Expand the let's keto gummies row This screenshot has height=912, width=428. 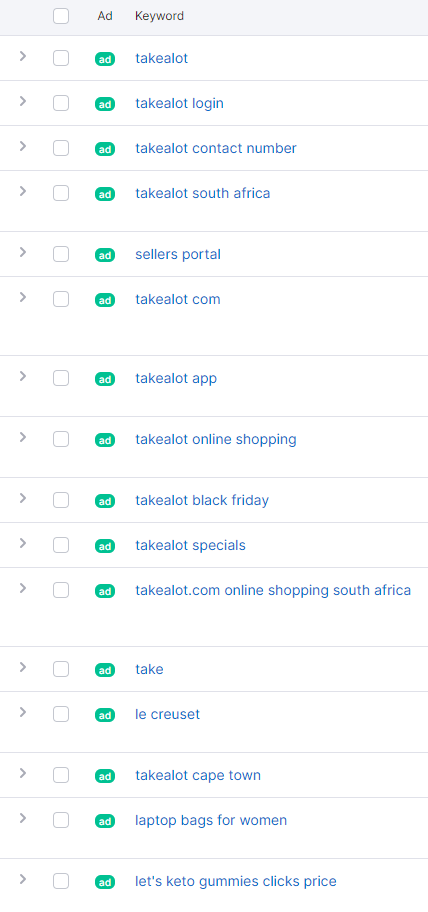point(23,879)
